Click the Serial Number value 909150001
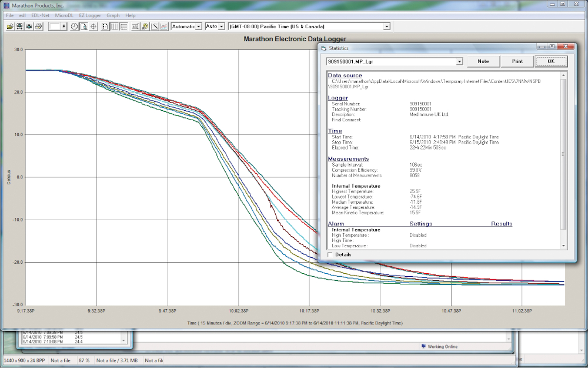 tap(420, 104)
